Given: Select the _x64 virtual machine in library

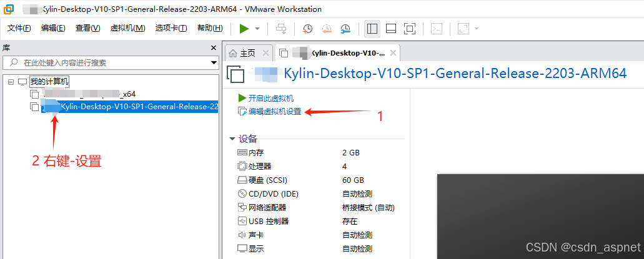Looking at the screenshot, I should click(x=83, y=94).
